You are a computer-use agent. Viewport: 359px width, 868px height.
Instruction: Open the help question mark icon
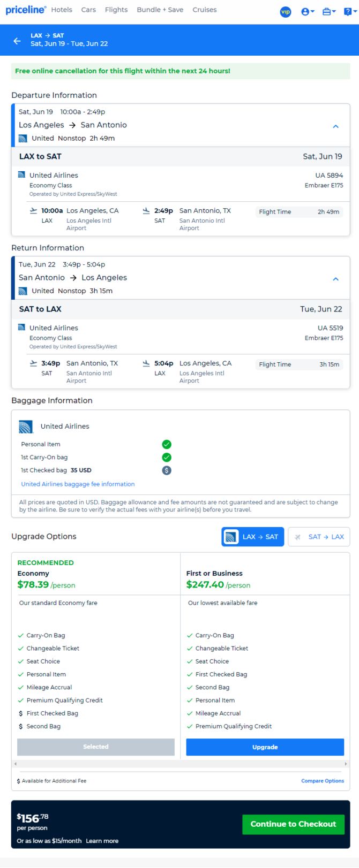(x=349, y=12)
